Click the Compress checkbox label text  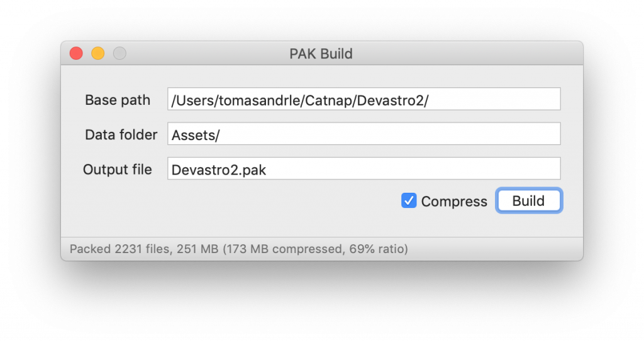coord(454,202)
